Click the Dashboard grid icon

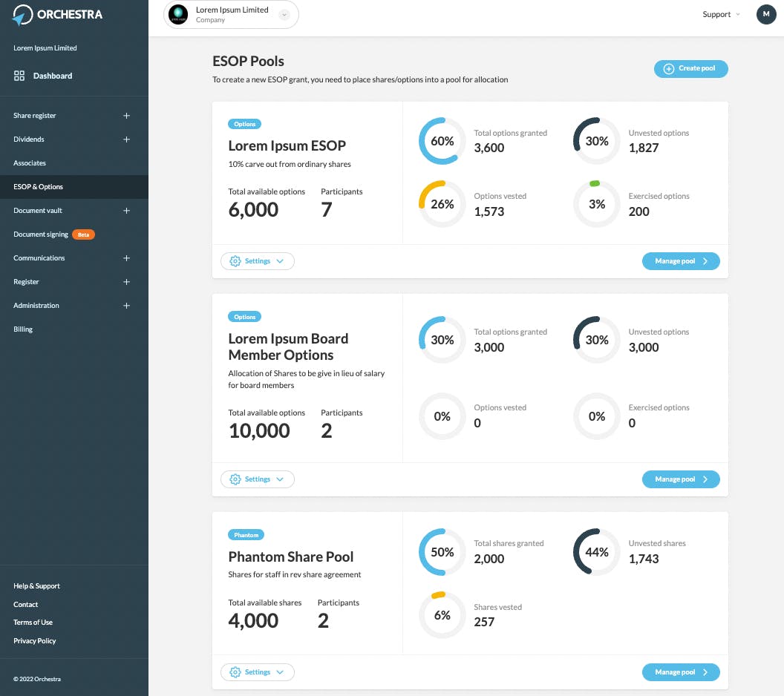click(19, 76)
